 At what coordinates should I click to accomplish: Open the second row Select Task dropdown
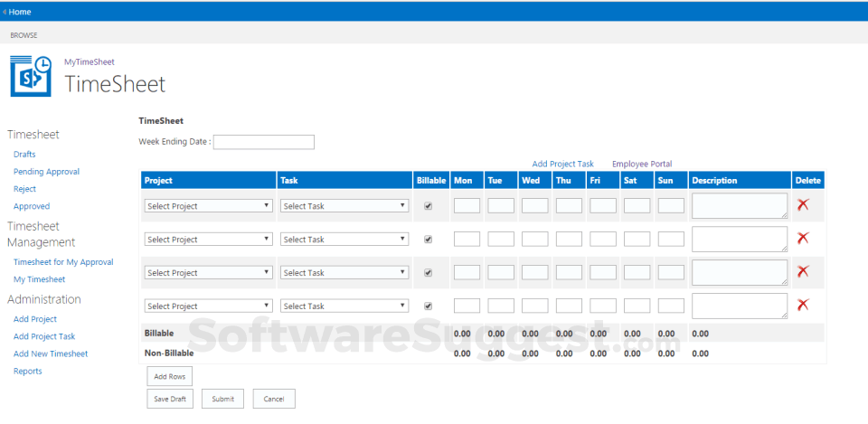[344, 240]
